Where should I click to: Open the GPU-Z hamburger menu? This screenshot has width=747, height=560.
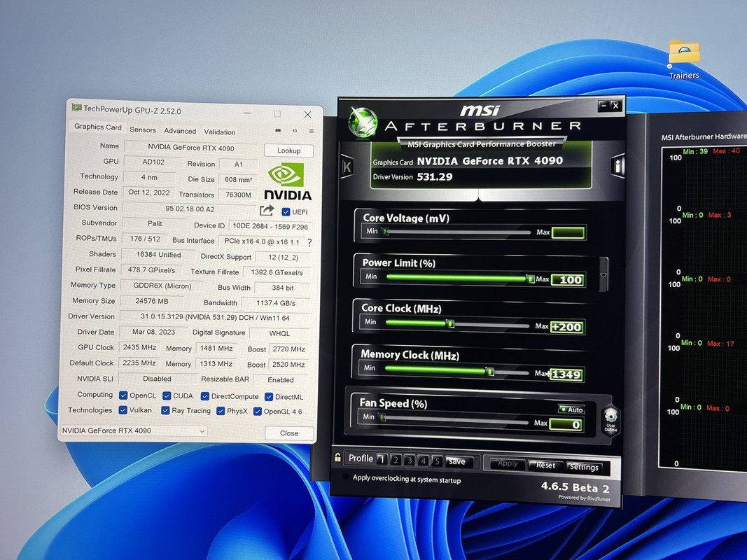(x=312, y=131)
